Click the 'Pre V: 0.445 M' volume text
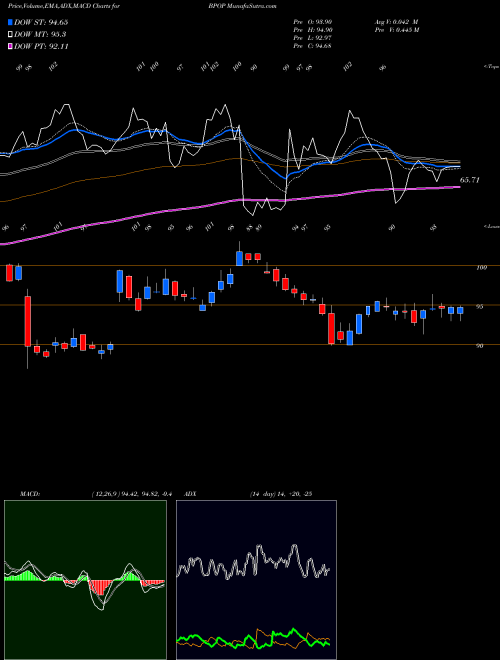 pyautogui.click(x=398, y=30)
